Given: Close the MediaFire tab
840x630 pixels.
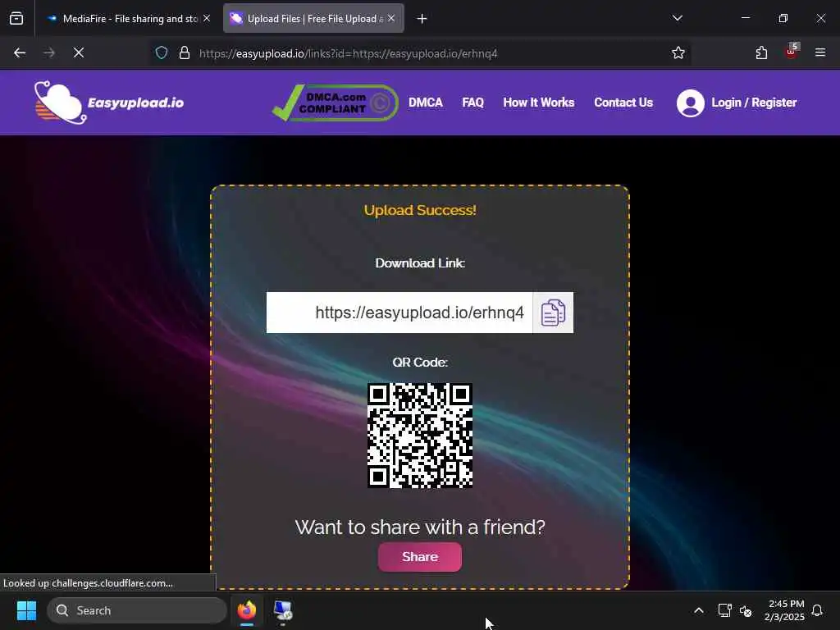Looking at the screenshot, I should tap(207, 18).
